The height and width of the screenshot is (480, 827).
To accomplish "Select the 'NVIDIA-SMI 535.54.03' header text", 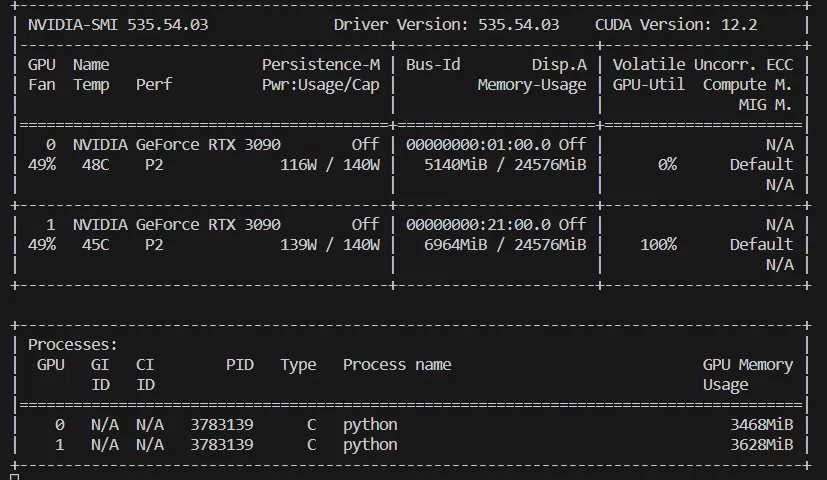I will 118,25.
